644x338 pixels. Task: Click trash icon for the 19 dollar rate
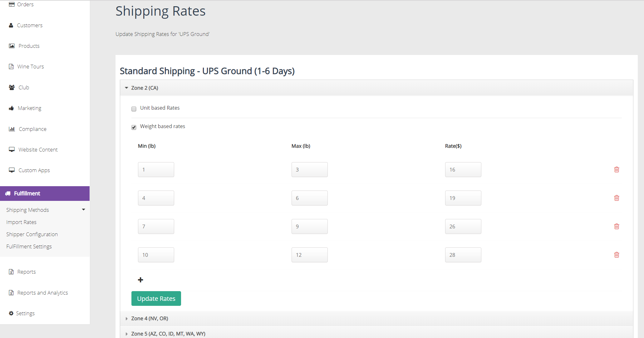(x=617, y=198)
